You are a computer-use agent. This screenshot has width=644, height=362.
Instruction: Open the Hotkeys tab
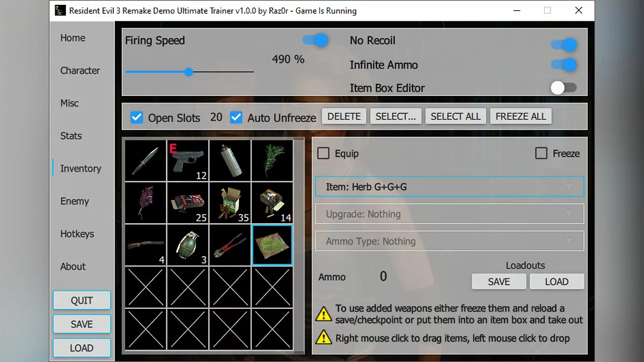[77, 234]
